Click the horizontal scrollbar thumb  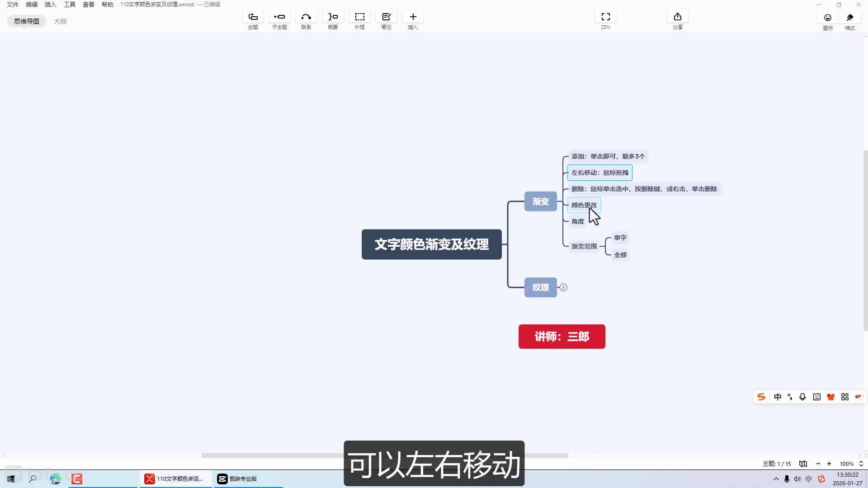[271, 455]
